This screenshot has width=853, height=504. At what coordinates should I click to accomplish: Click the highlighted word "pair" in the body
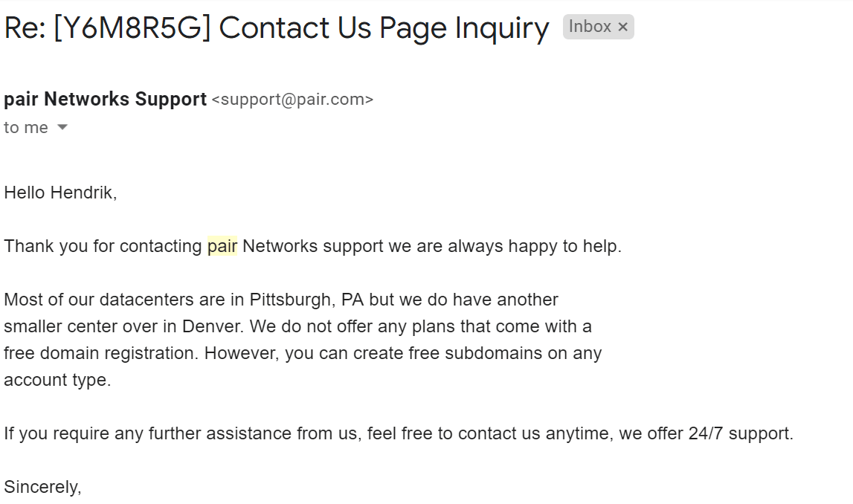click(222, 246)
